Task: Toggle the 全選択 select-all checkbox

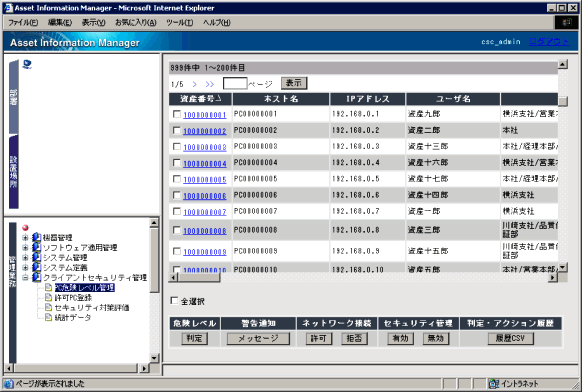Action: pyautogui.click(x=174, y=301)
